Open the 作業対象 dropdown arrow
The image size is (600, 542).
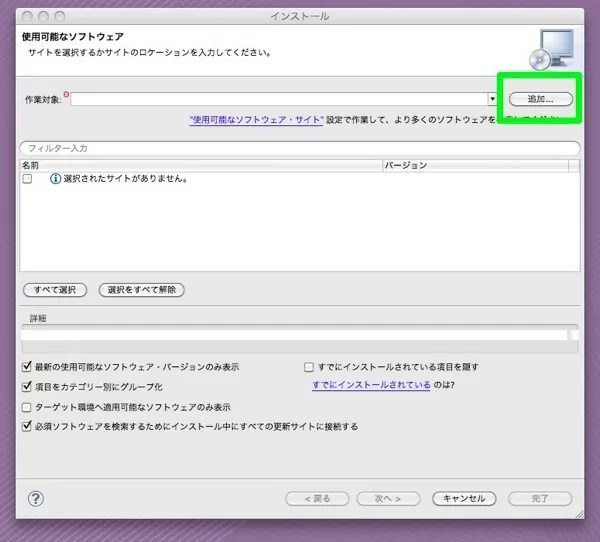492,99
